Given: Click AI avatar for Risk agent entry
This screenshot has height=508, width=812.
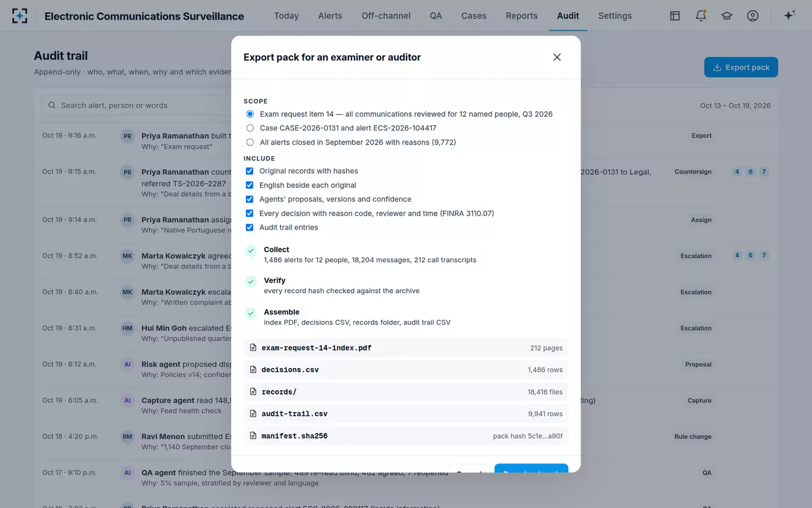Looking at the screenshot, I should (127, 365).
